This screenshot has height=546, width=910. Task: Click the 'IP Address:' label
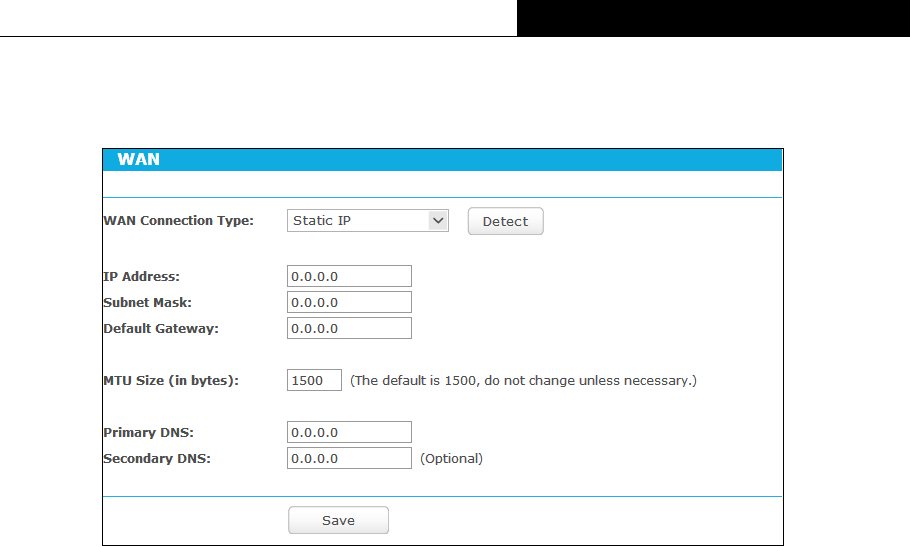142,276
